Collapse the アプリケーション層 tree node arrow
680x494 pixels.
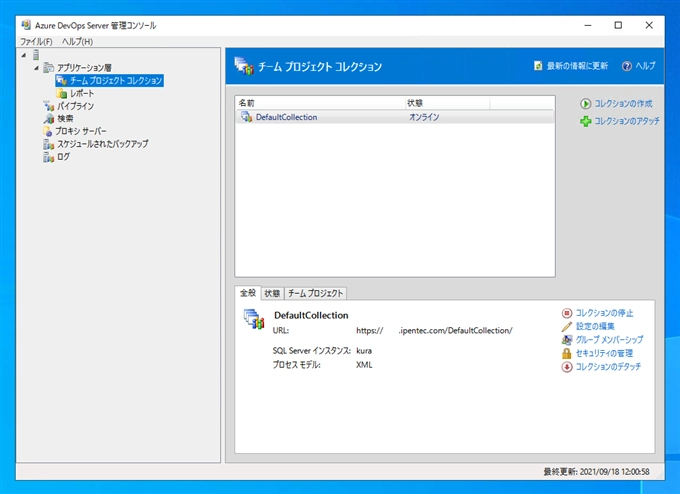click(36, 68)
